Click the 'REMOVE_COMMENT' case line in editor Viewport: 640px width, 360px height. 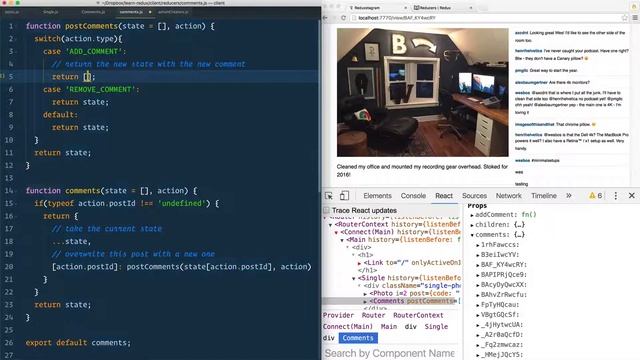pyautogui.click(x=91, y=89)
